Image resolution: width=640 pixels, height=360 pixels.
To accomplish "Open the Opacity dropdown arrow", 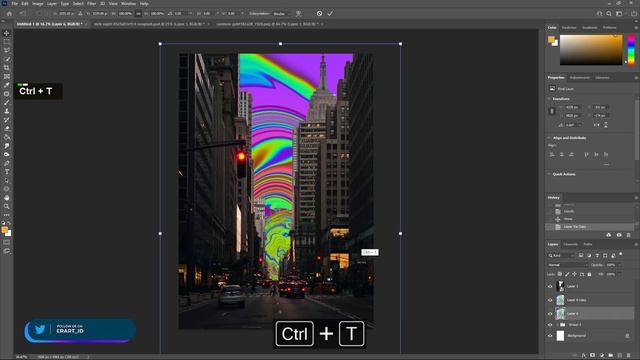I will [x=619, y=265].
